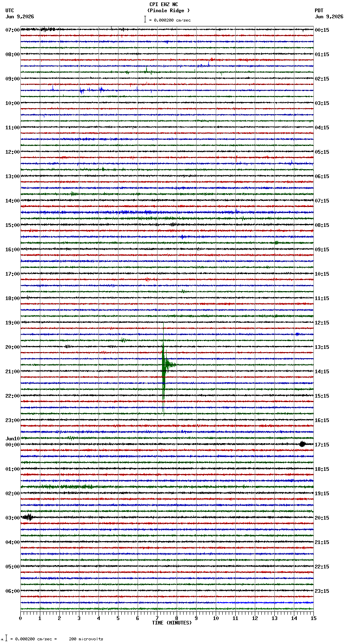Click the '22:00' UTC time label
Image resolution: width=346 pixels, height=644 pixels.
coord(13,396)
